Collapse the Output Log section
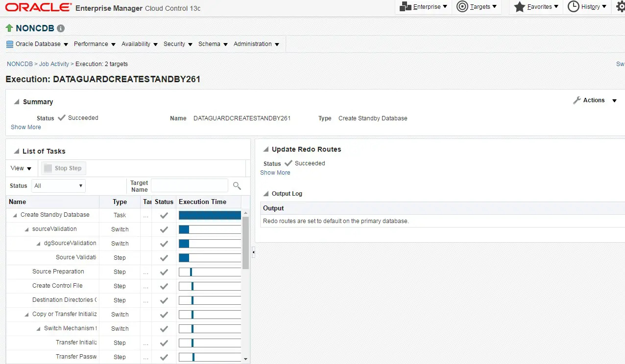 (x=266, y=194)
